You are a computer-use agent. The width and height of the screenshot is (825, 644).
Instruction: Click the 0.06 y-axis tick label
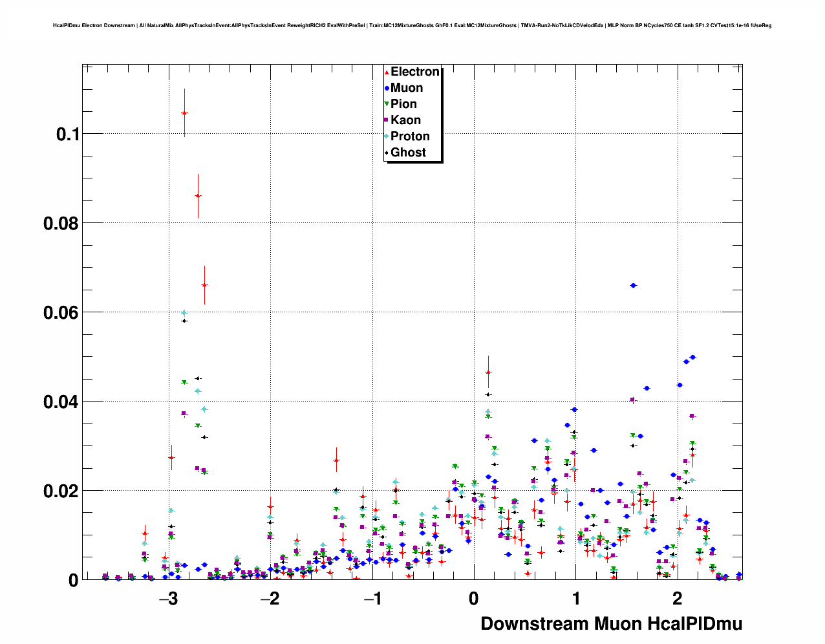pos(61,313)
